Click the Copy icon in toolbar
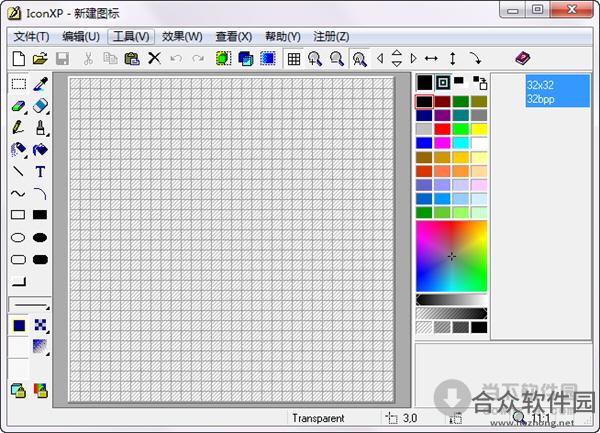 click(110, 59)
